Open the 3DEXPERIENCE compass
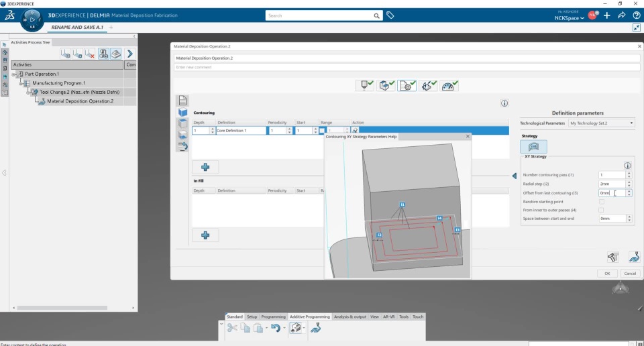644x346 pixels. pyautogui.click(x=32, y=20)
